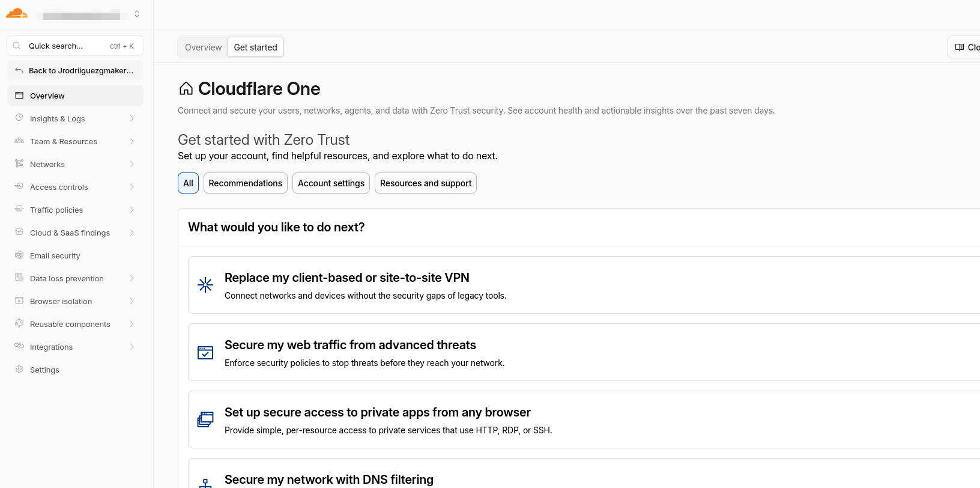Select the Get started tab
This screenshot has height=488, width=980.
pos(256,47)
